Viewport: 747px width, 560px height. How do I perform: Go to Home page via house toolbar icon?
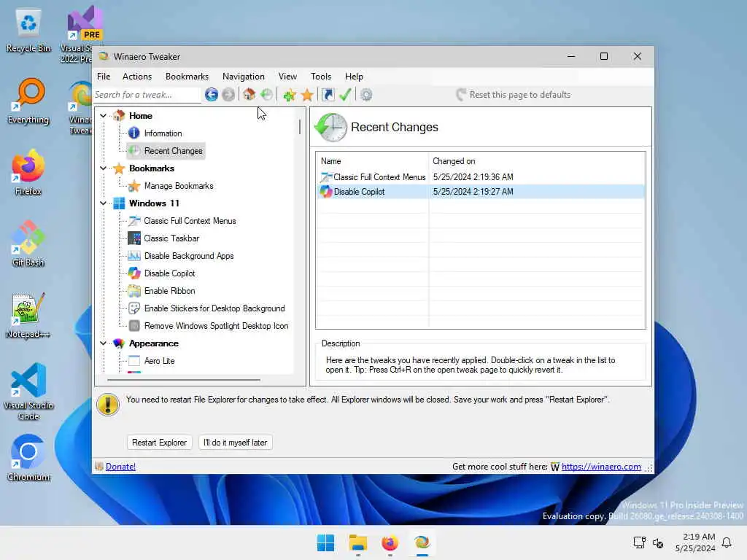click(249, 94)
